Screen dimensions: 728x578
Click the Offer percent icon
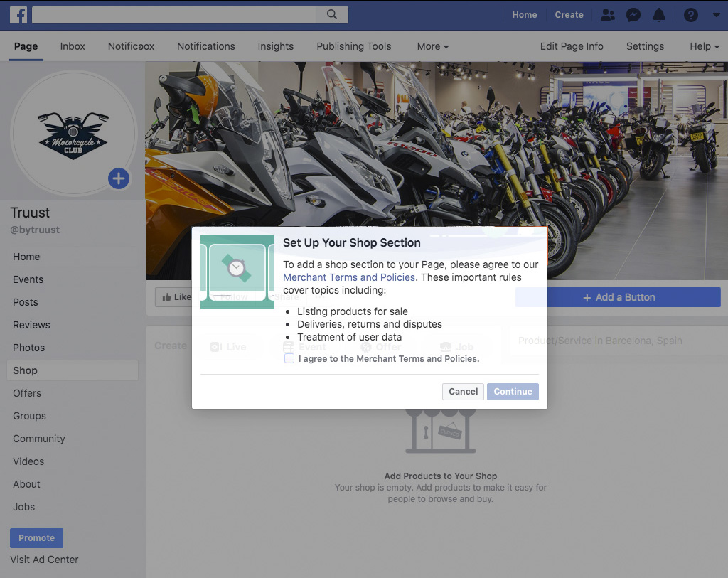click(x=366, y=347)
